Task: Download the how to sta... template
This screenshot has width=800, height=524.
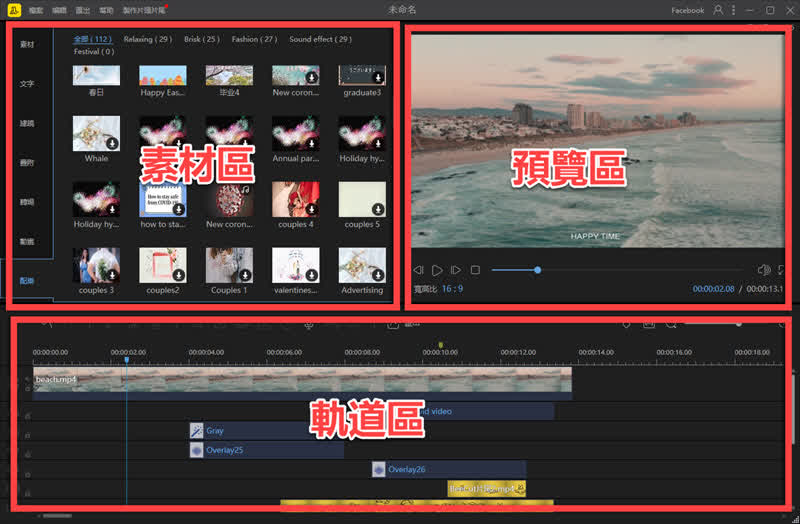Action: (179, 209)
